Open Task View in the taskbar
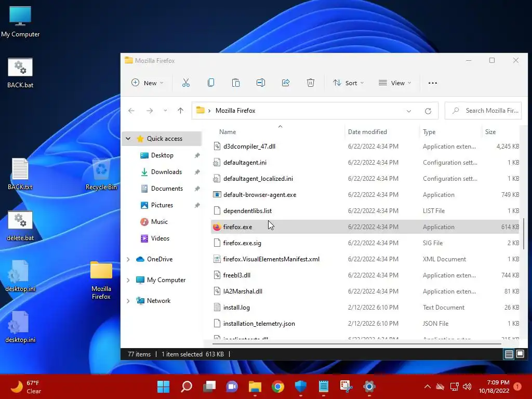The height and width of the screenshot is (399, 532). 209,387
